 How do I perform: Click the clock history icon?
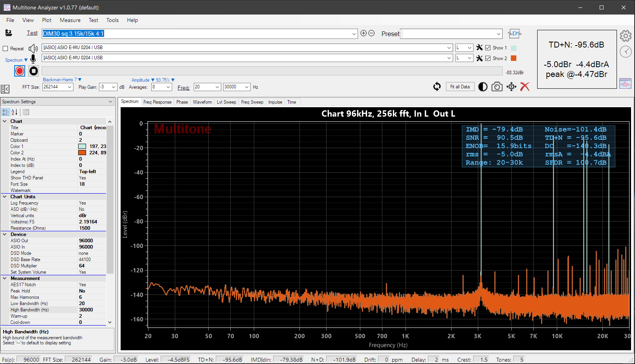coord(626,51)
